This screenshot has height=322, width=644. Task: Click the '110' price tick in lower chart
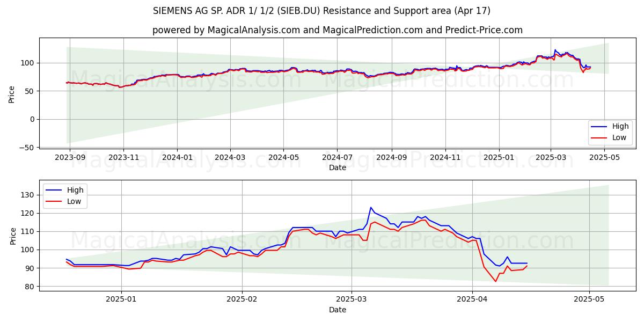pos(29,231)
